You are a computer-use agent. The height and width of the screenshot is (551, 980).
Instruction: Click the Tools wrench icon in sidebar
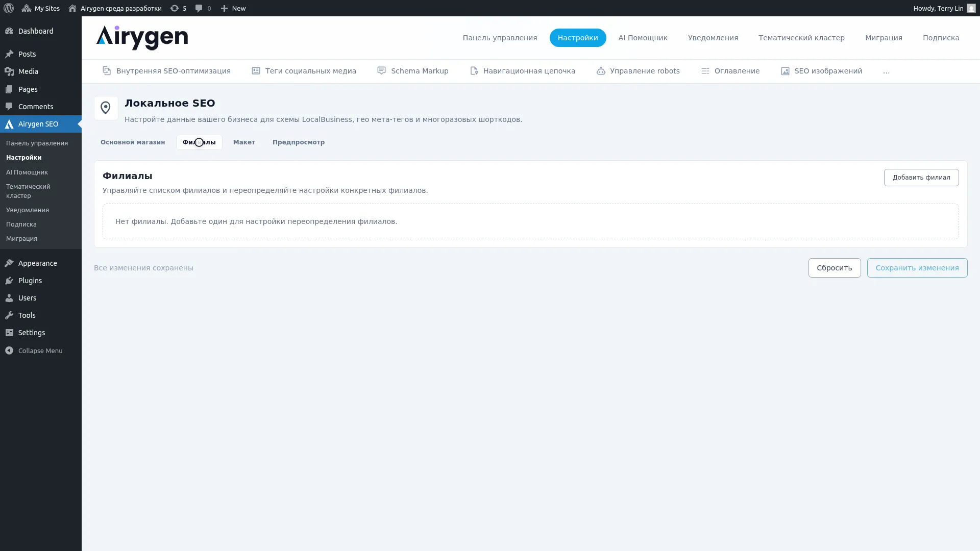pyautogui.click(x=9, y=315)
